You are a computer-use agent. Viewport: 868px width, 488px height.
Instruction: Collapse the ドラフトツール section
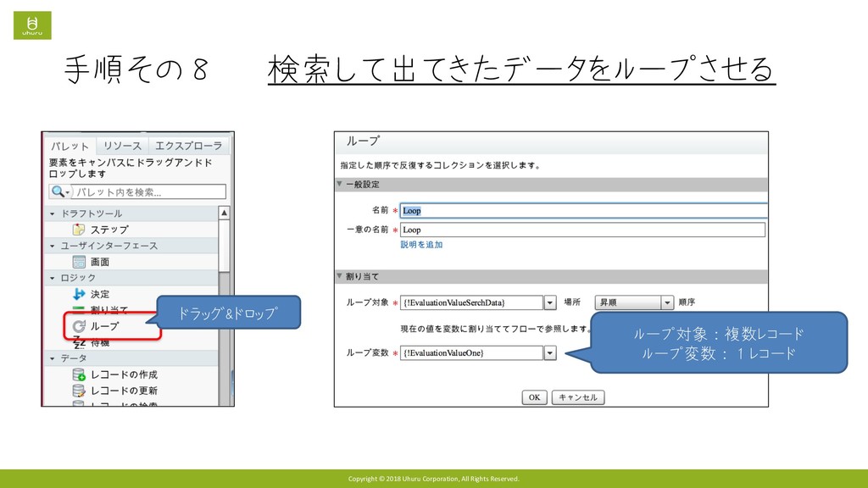53,213
